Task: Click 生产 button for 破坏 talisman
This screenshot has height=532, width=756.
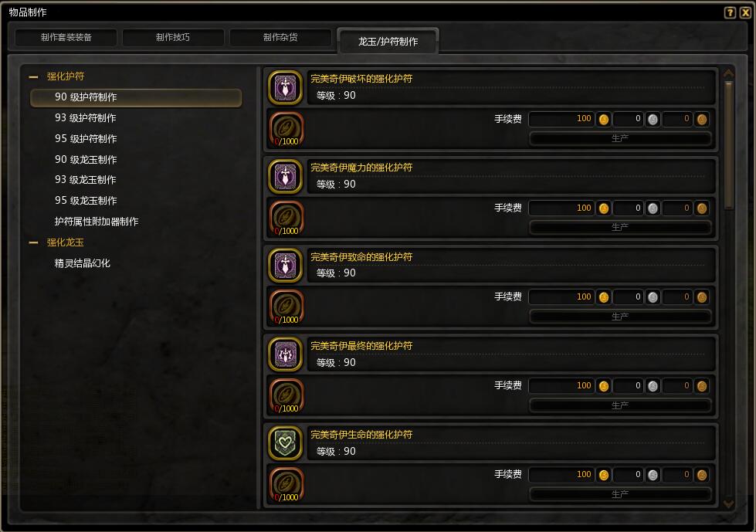Action: (x=620, y=138)
